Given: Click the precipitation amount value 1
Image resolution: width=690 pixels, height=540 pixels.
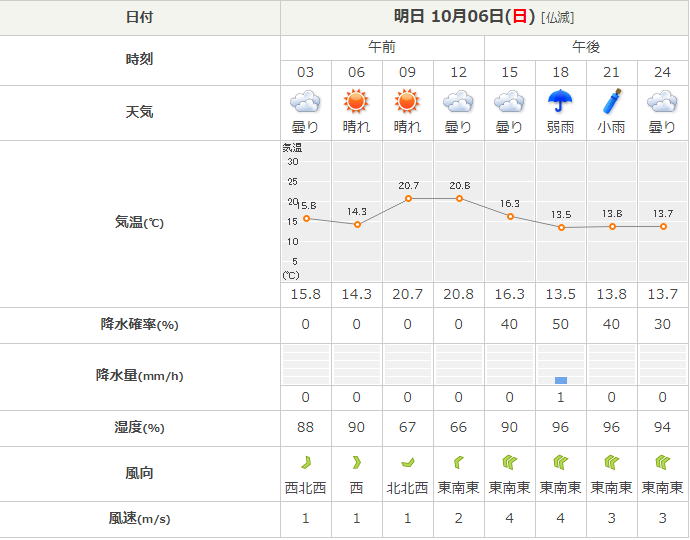Looking at the screenshot, I should (x=561, y=397).
